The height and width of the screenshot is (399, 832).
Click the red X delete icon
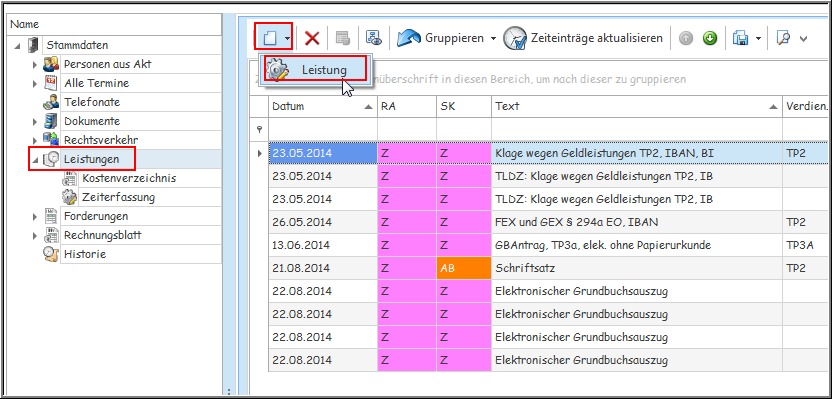pyautogui.click(x=311, y=38)
